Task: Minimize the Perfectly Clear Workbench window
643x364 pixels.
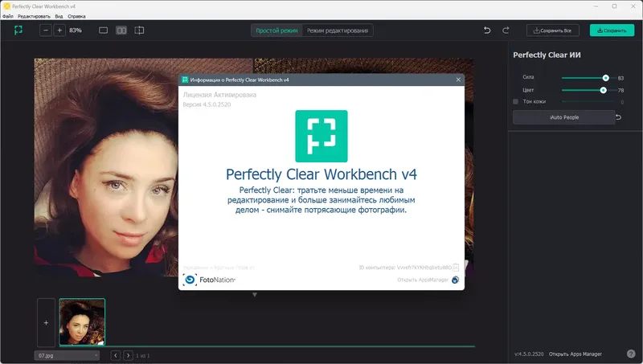Action: pos(596,6)
